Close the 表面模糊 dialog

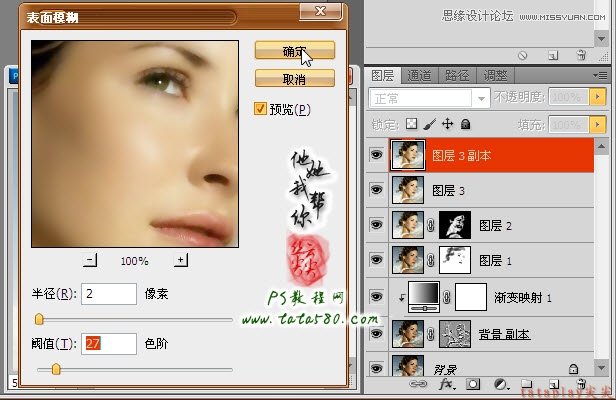(320, 11)
